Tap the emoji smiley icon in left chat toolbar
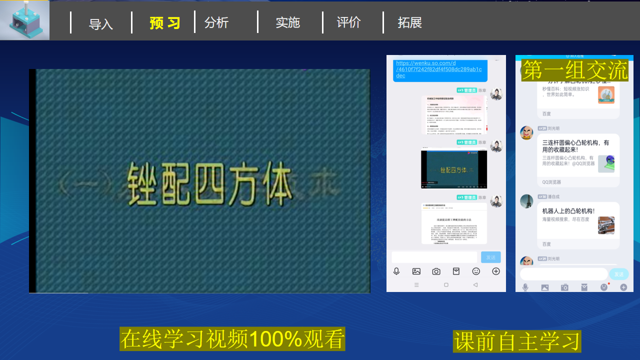Screen dimensions: 640x360 tap(476, 271)
